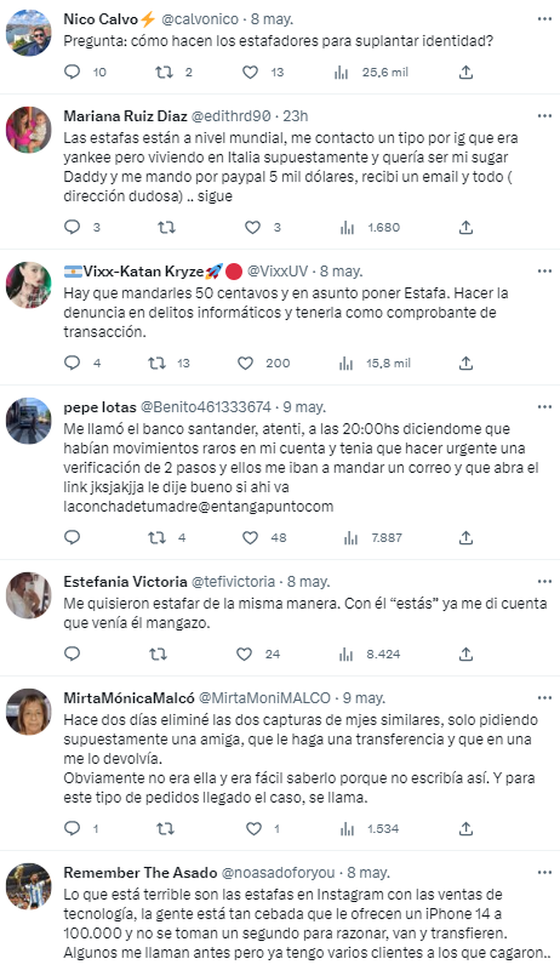The width and height of the screenshot is (560, 976).
Task: Retweet MirtaMónicaMalcó's tweet
Action: point(165,829)
